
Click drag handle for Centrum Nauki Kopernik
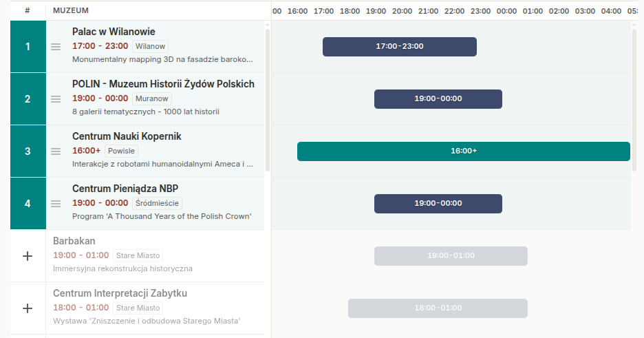click(56, 151)
